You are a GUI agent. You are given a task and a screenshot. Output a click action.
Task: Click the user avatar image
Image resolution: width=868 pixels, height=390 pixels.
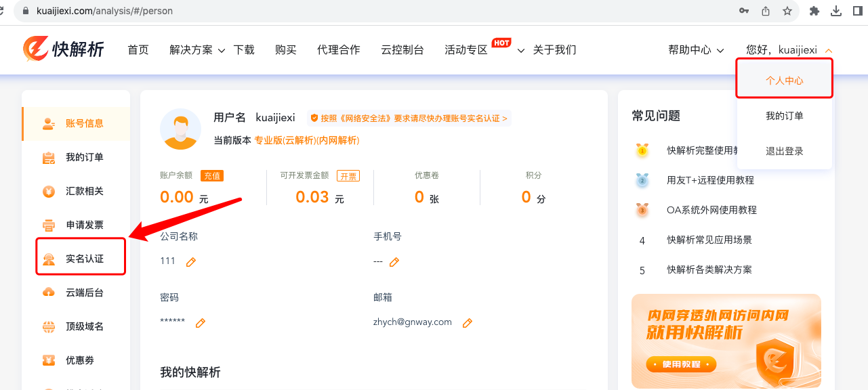tap(180, 129)
